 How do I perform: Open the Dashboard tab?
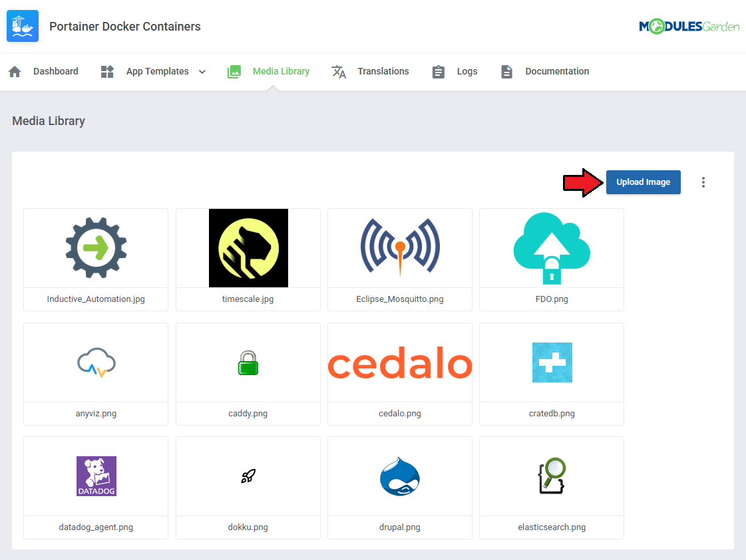(56, 71)
